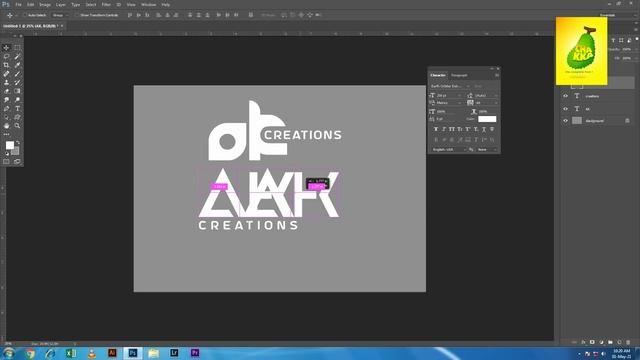Enable the Auto-Select checkbox
Screen dimensions: 640x360
[x=24, y=15]
